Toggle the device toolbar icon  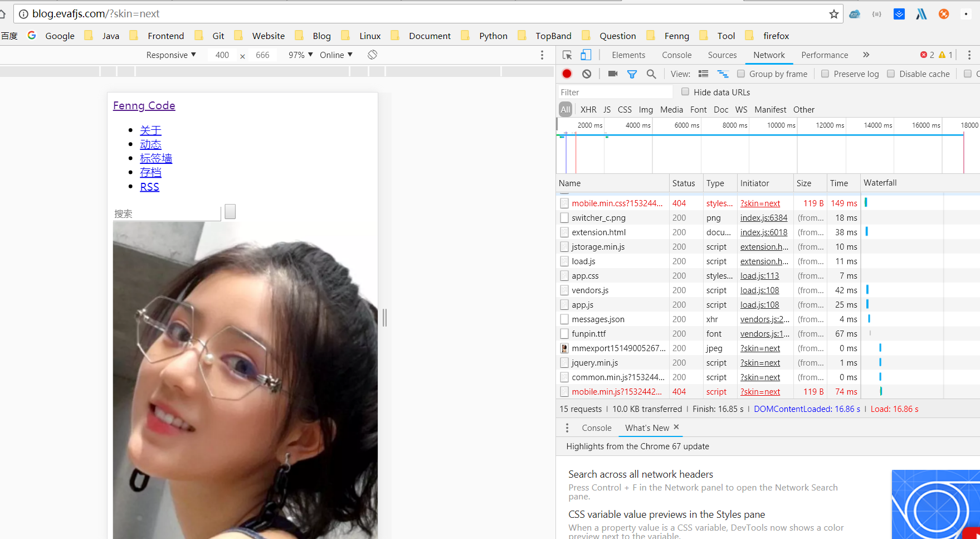pyautogui.click(x=586, y=55)
